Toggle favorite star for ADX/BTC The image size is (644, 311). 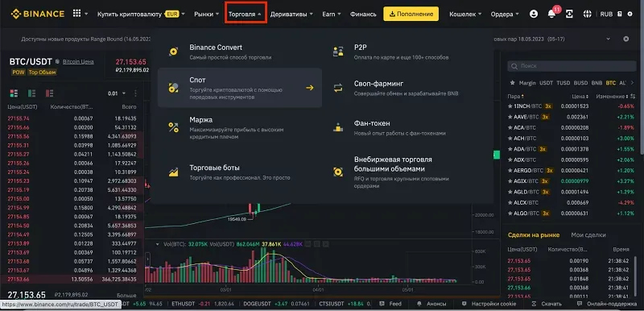(510, 160)
